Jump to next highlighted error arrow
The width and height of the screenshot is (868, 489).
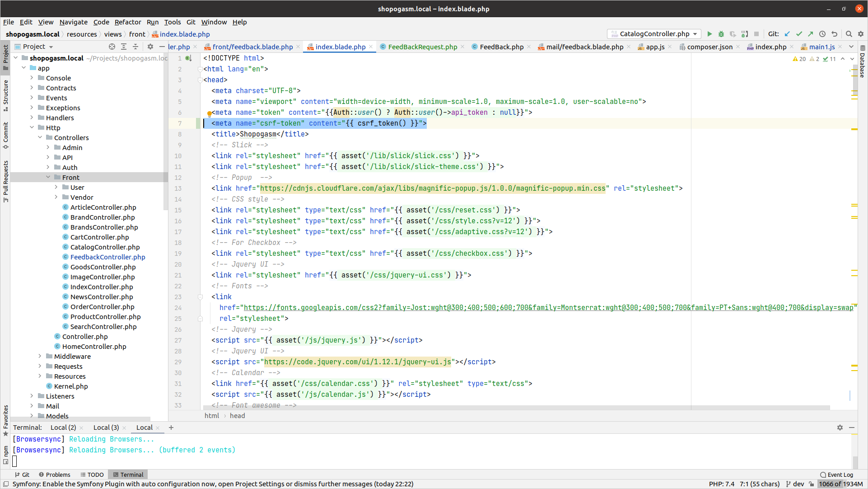point(852,59)
